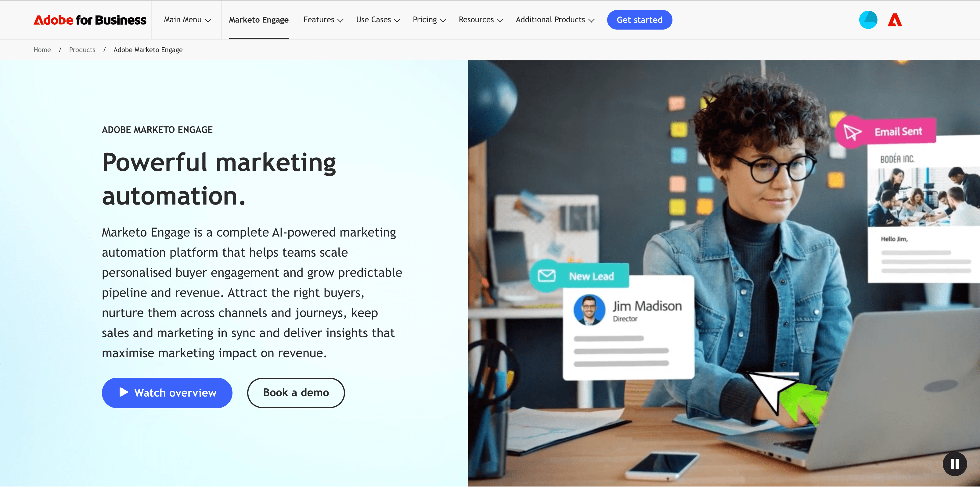This screenshot has height=492, width=980.
Task: Click the red Adobe logo in top right
Action: [x=894, y=20]
